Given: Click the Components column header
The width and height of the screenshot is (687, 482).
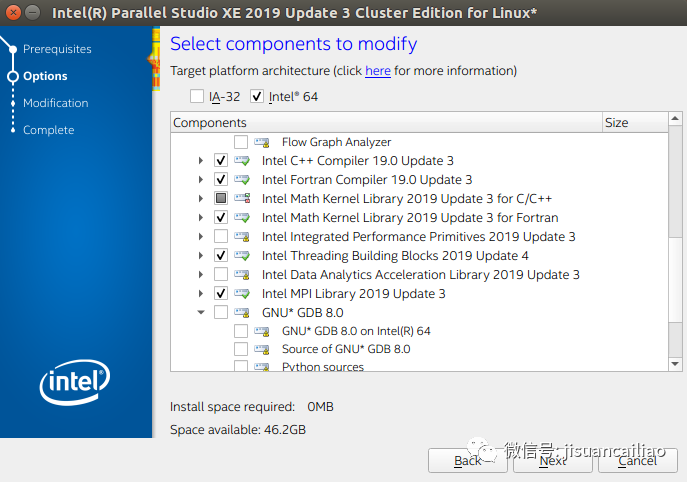Looking at the screenshot, I should click(x=386, y=122).
